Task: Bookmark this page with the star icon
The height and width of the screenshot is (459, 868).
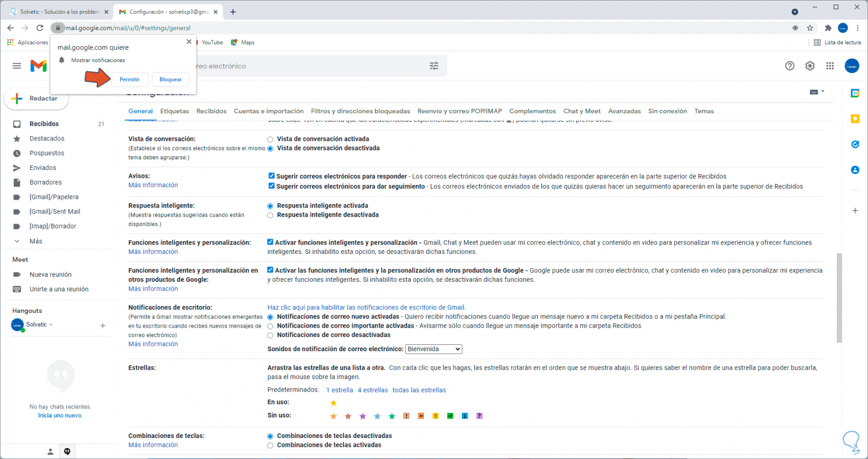Action: click(810, 28)
